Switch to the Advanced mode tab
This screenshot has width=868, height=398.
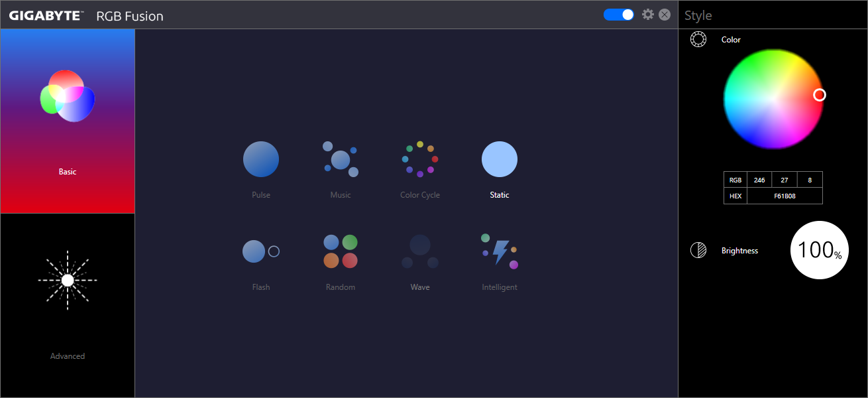68,305
